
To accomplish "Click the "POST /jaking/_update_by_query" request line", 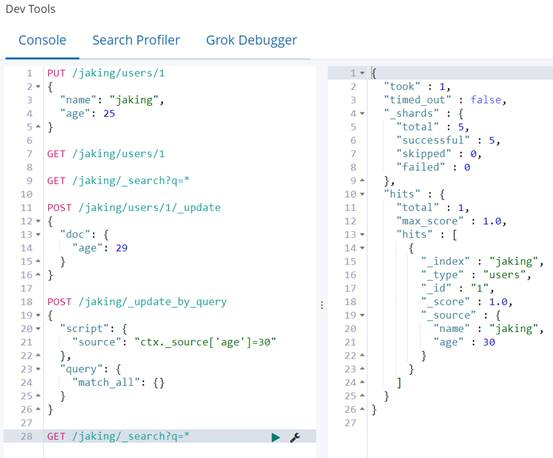I will click(137, 302).
